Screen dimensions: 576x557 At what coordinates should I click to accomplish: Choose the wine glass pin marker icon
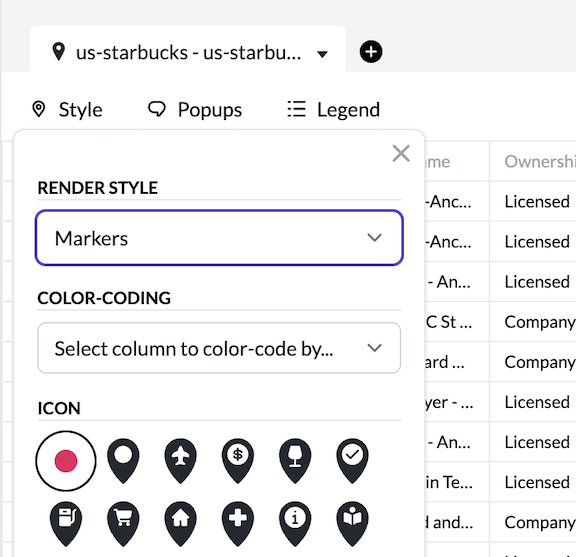point(295,461)
